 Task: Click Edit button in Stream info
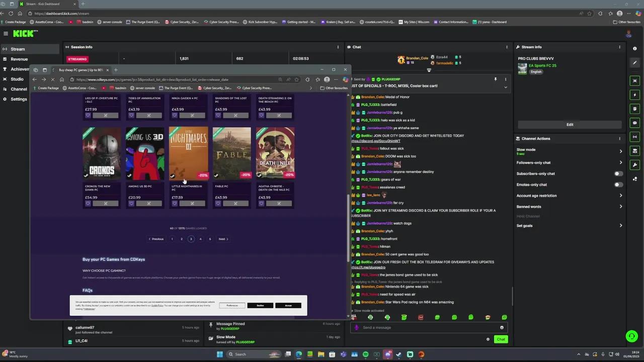click(x=570, y=125)
